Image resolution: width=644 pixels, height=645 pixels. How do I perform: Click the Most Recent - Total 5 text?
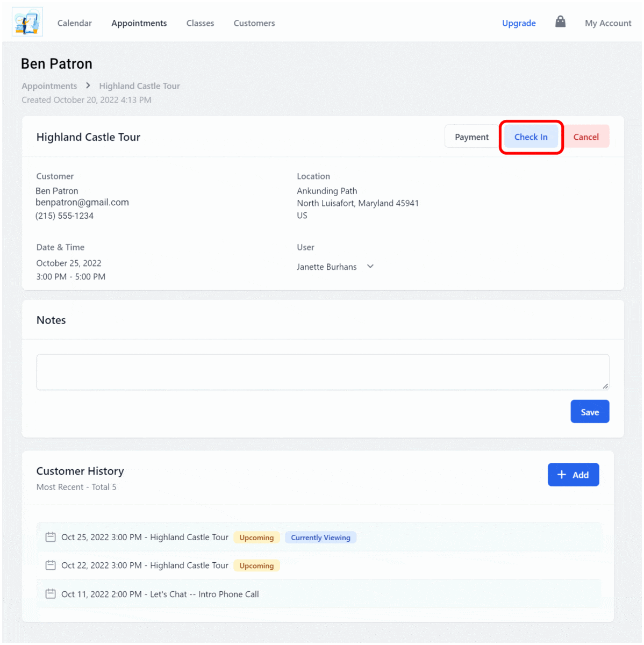pos(76,487)
